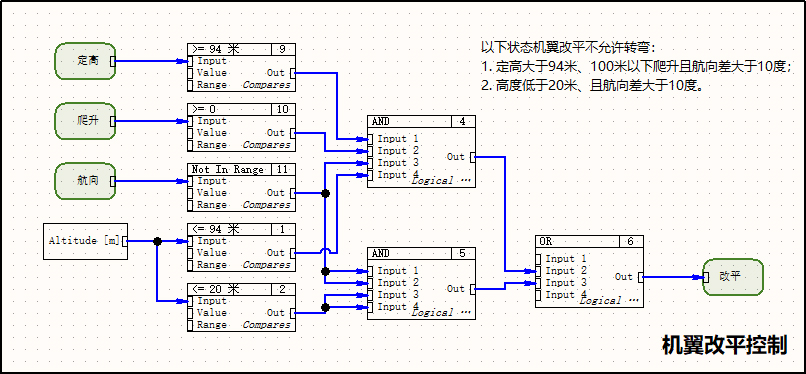806x374 pixels.
Task: Click Input 2 pin of AND block 4
Action: [370, 151]
